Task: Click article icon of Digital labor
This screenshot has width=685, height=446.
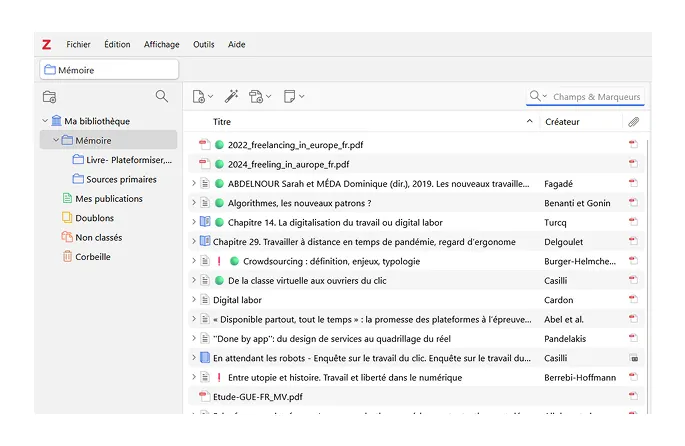Action: point(205,300)
